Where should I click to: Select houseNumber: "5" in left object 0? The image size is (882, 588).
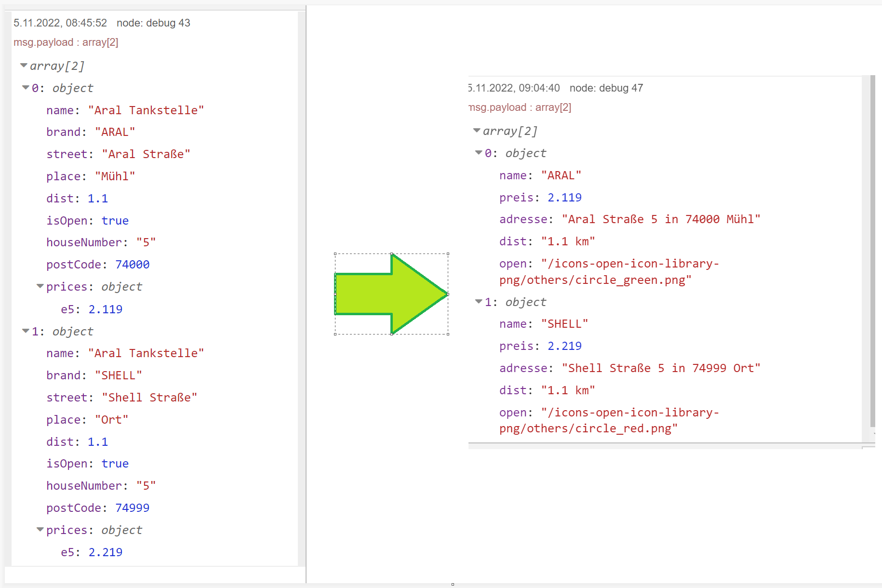pyautogui.click(x=101, y=242)
